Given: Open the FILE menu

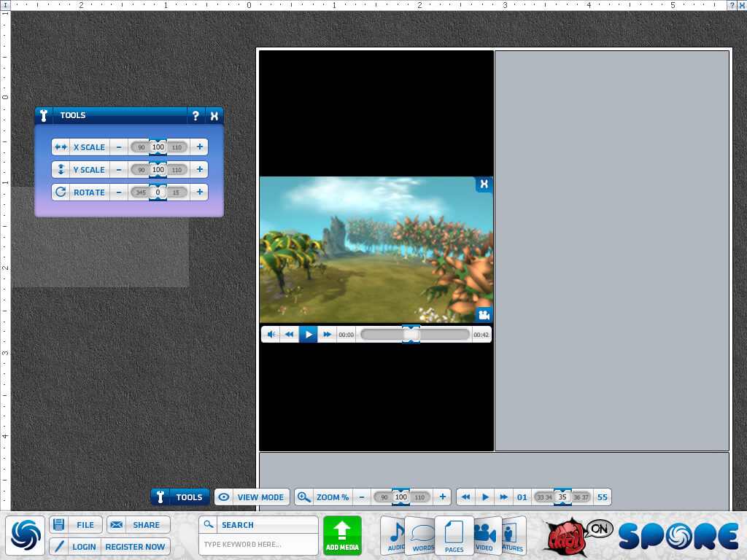Looking at the screenshot, I should point(76,525).
